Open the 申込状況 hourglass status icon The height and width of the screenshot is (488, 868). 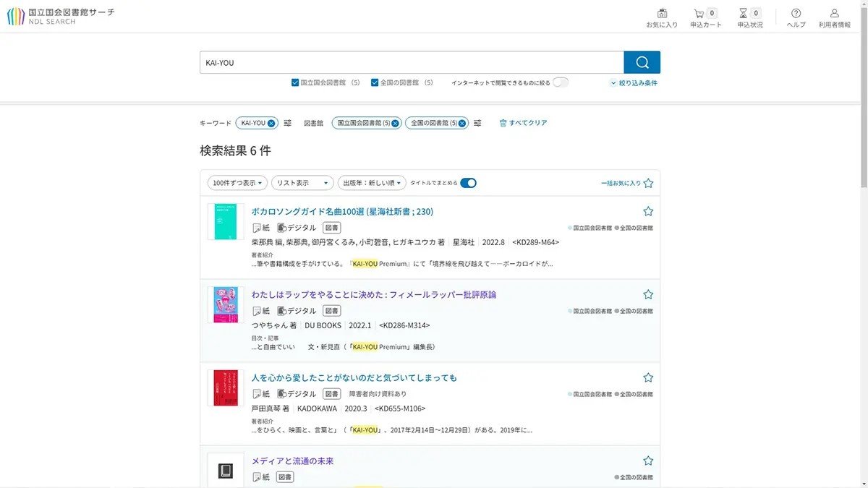coord(744,14)
